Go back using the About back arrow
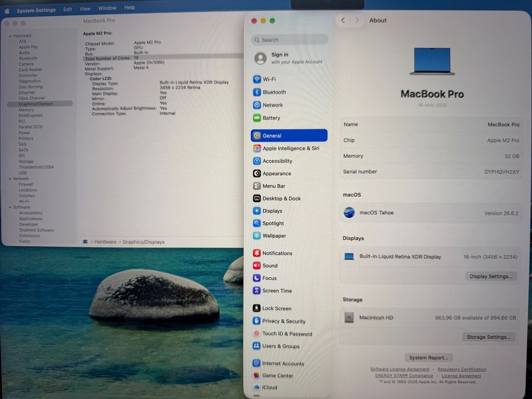 coord(343,21)
